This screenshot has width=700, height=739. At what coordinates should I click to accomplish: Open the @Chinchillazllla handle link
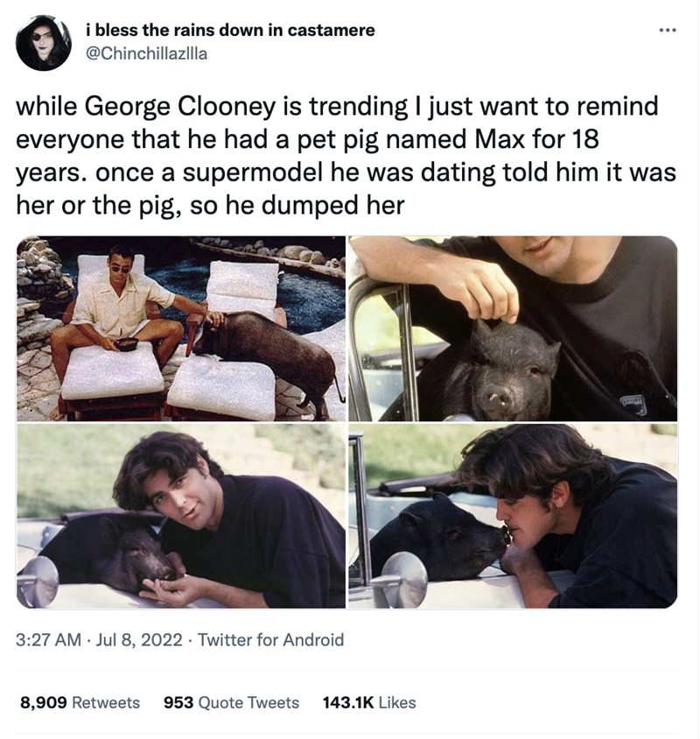tap(146, 53)
